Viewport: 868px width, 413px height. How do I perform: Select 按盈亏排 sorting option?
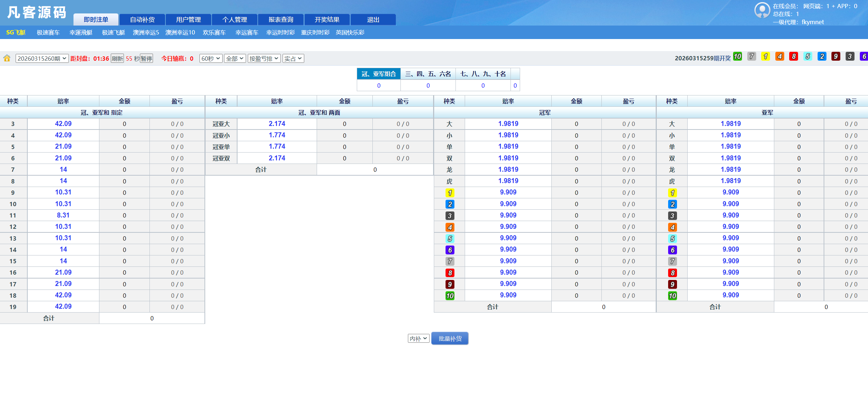264,58
